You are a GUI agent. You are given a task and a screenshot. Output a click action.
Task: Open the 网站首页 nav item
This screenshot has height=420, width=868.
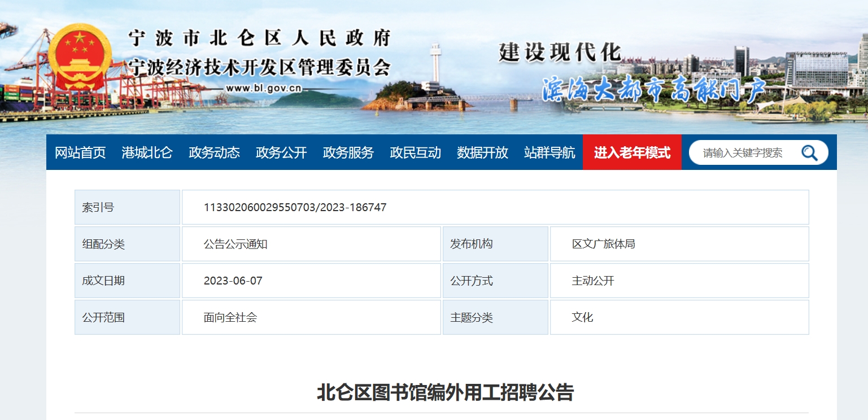pos(80,152)
